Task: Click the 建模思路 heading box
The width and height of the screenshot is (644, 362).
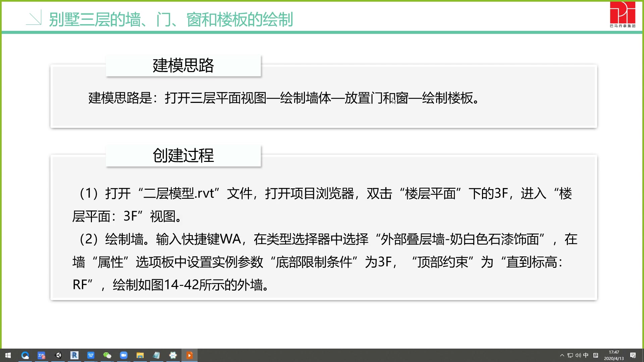Action: pos(183,66)
